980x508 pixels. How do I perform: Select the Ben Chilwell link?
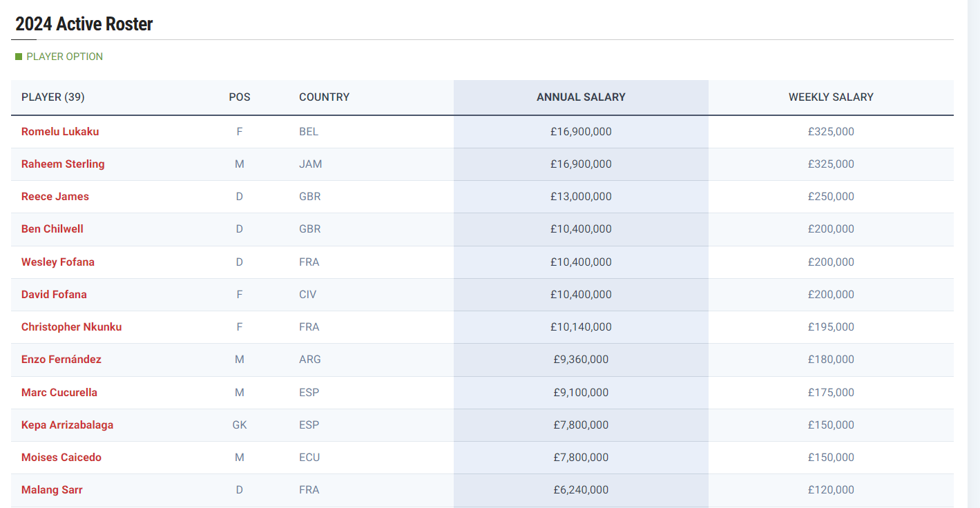(x=52, y=229)
